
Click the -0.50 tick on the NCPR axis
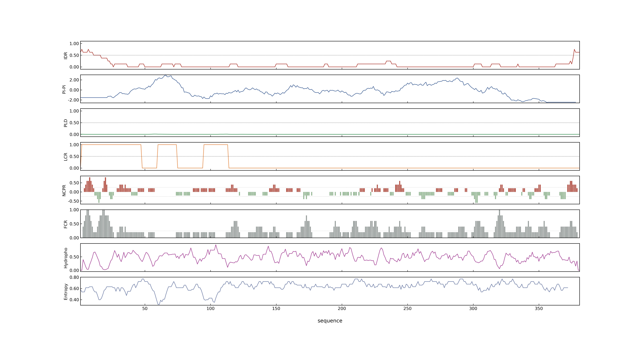[x=73, y=201]
